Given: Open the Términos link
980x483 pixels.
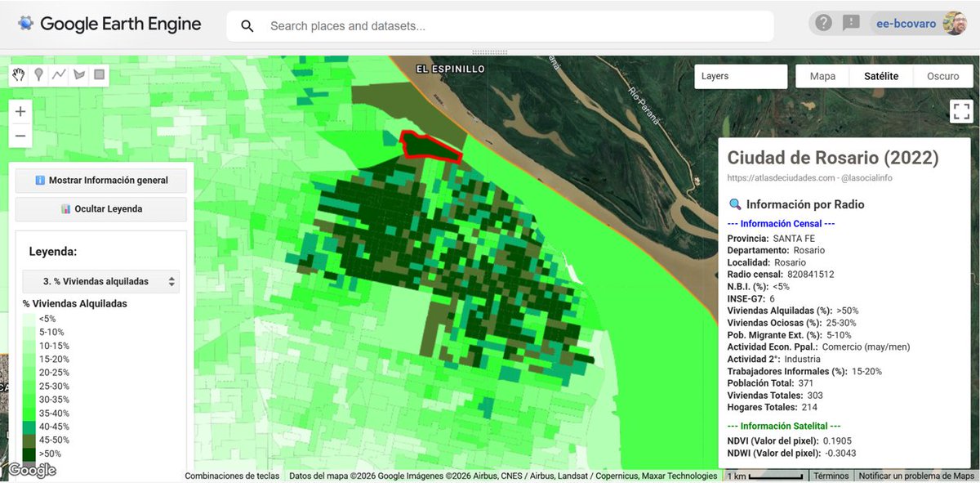Looking at the screenshot, I should click(x=831, y=476).
